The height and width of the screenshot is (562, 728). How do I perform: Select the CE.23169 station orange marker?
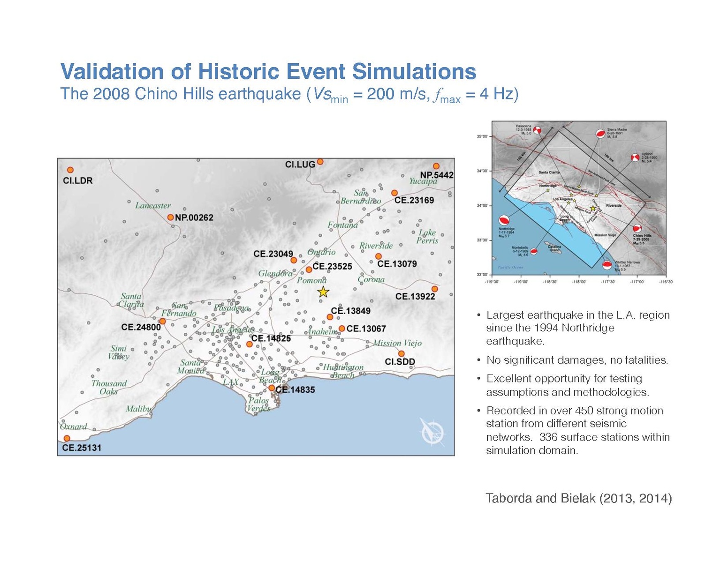394,193
